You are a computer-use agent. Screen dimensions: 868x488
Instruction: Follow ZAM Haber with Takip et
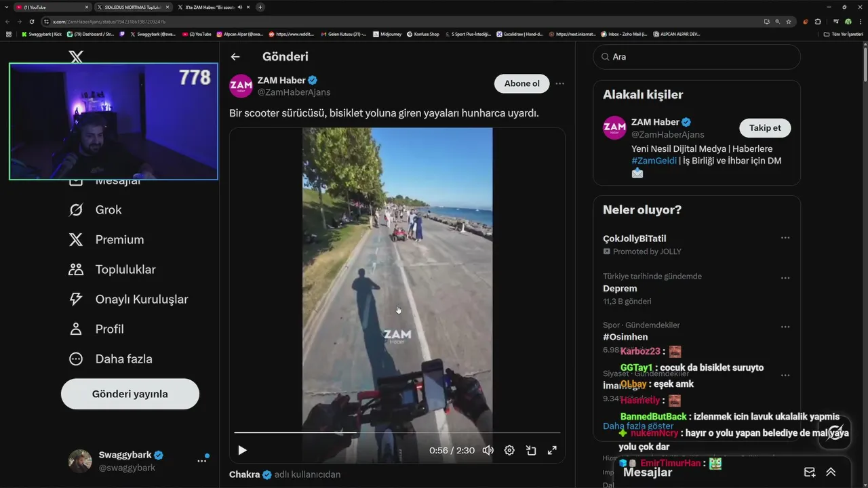(x=765, y=127)
